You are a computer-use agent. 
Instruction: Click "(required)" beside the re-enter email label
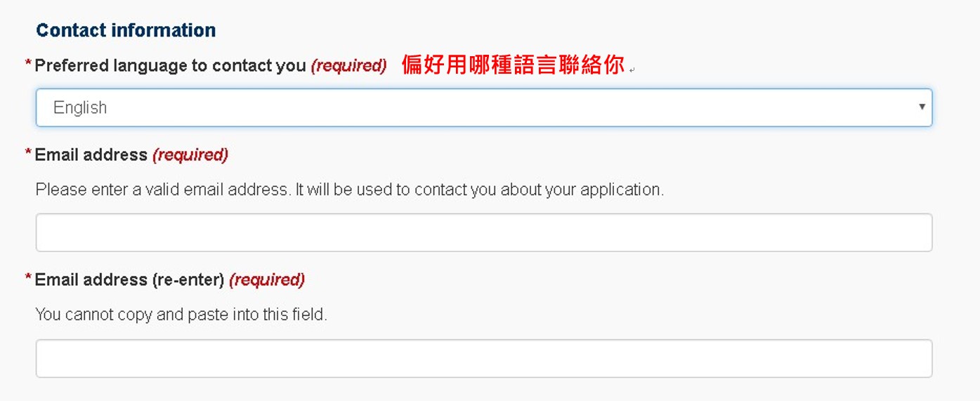(x=267, y=280)
